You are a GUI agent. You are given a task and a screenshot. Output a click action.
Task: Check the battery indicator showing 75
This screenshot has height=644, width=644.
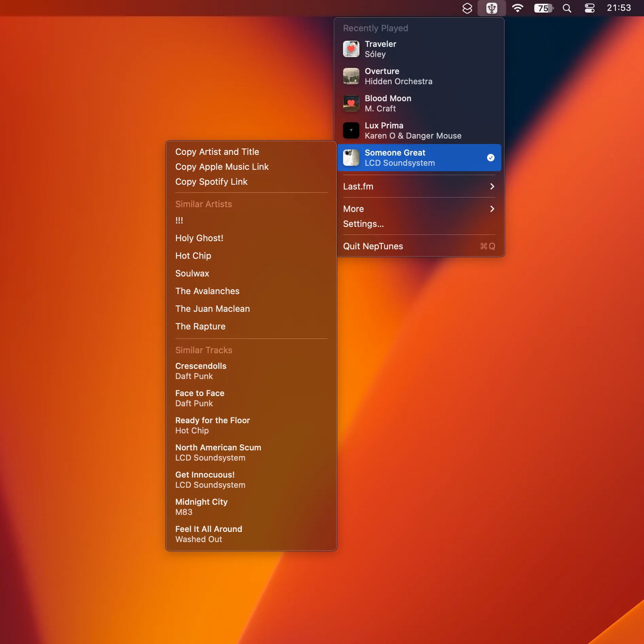pos(543,8)
